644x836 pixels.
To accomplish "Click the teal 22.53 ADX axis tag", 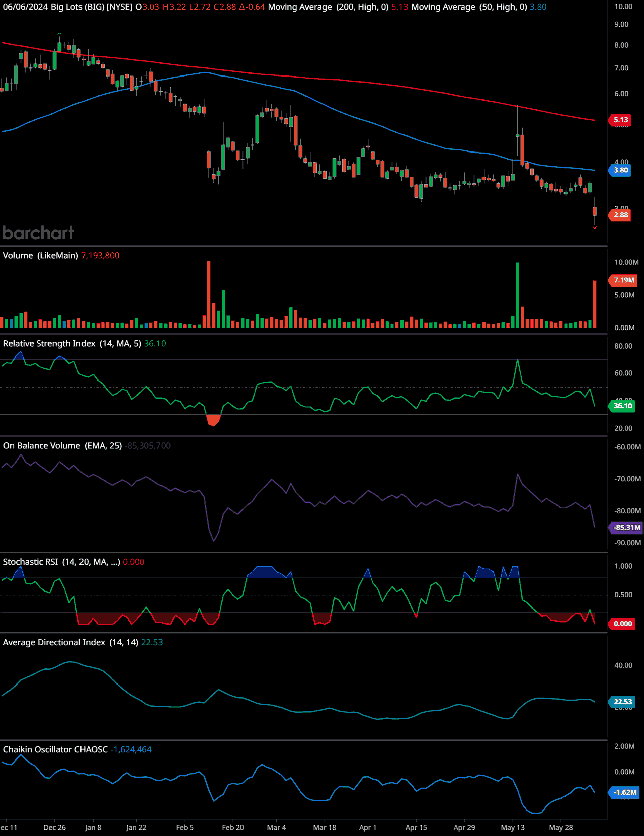I will click(x=623, y=702).
